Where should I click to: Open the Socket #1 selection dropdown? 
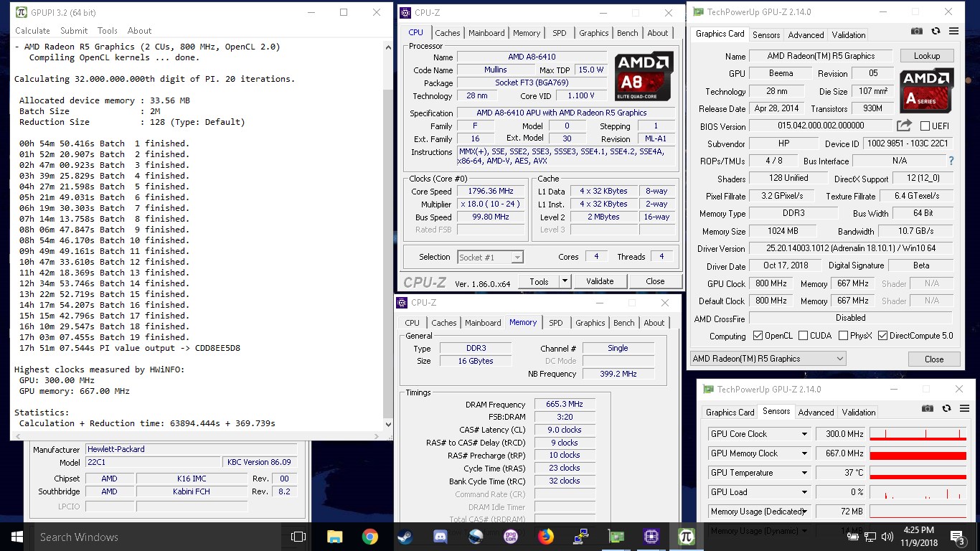tap(490, 257)
